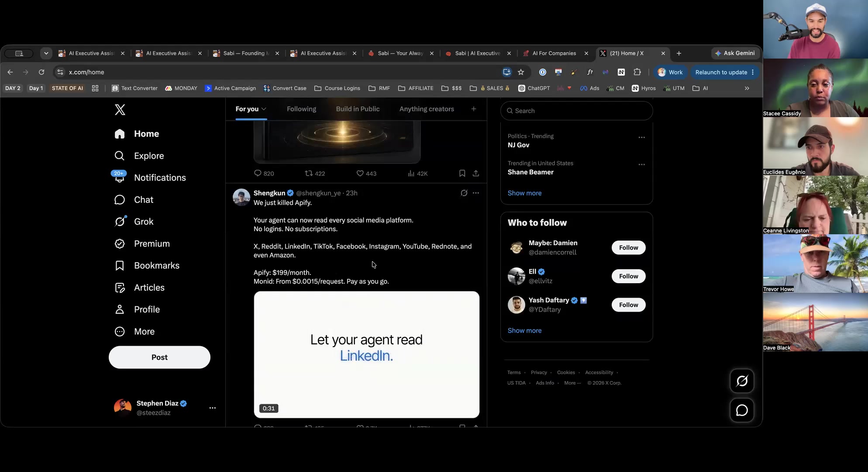
Task: Click the browser reload icon
Action: pos(41,73)
